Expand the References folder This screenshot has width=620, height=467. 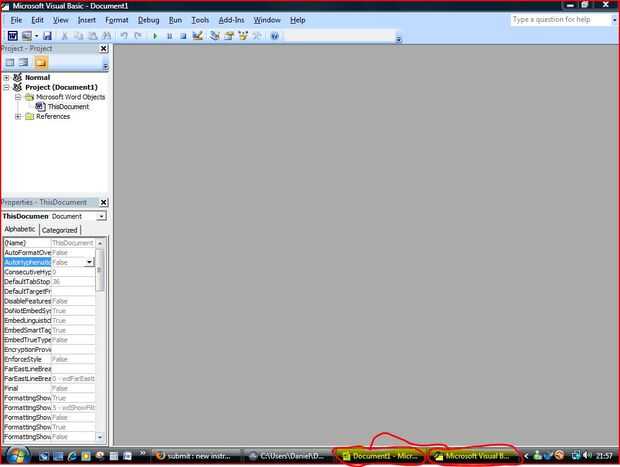click(18, 117)
